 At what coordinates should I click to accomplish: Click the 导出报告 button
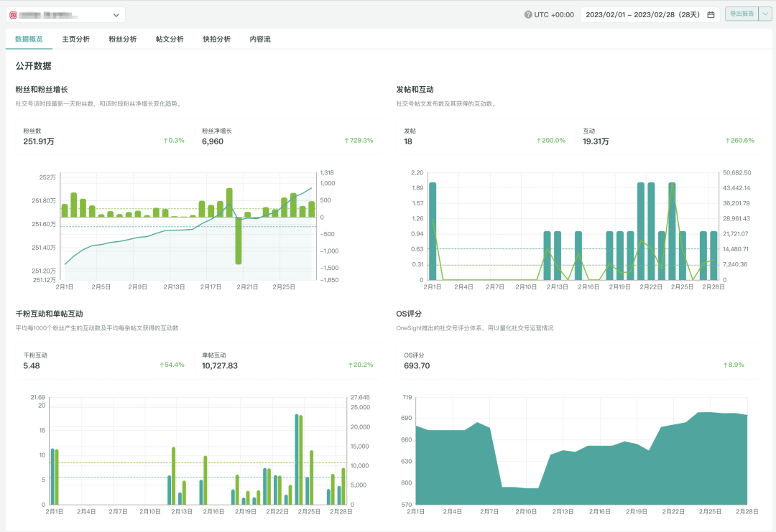click(x=742, y=14)
